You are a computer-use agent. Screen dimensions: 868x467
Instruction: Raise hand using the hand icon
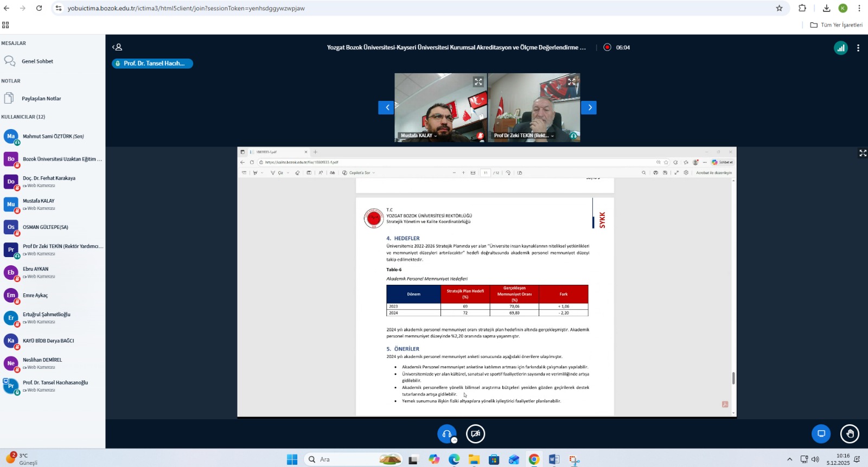(x=850, y=434)
